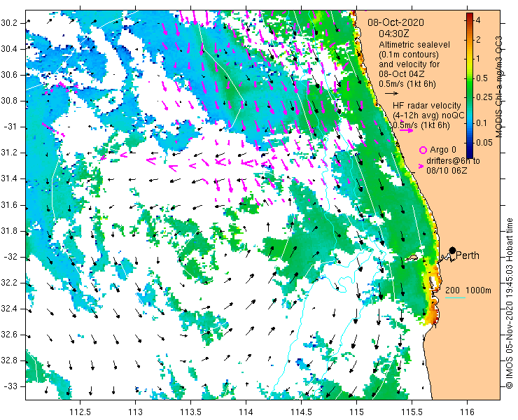518x420 pixels.
Task: Click the Perth city label
Action: (468, 255)
